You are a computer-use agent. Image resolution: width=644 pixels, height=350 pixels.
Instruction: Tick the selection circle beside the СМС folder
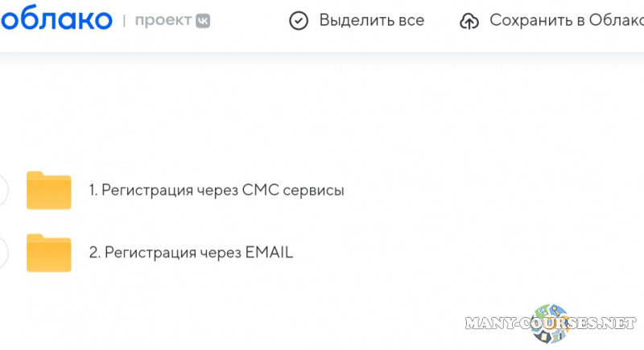point(2,191)
